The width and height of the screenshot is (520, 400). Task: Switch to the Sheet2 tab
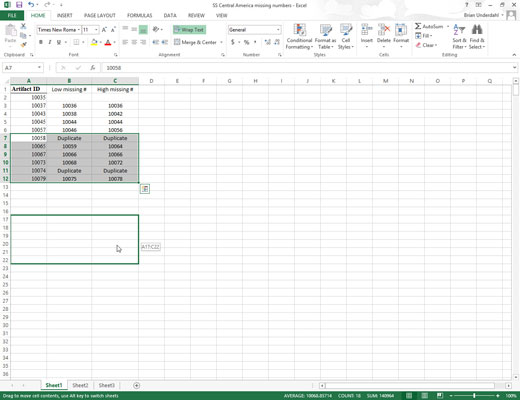click(x=80, y=385)
